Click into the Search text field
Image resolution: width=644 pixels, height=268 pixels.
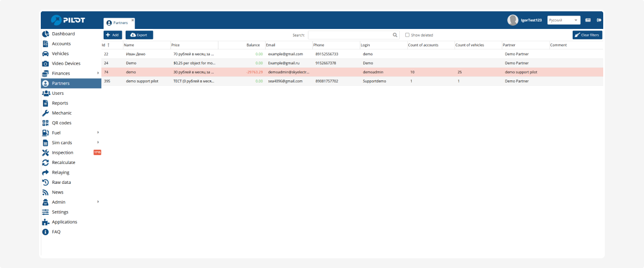pos(349,35)
